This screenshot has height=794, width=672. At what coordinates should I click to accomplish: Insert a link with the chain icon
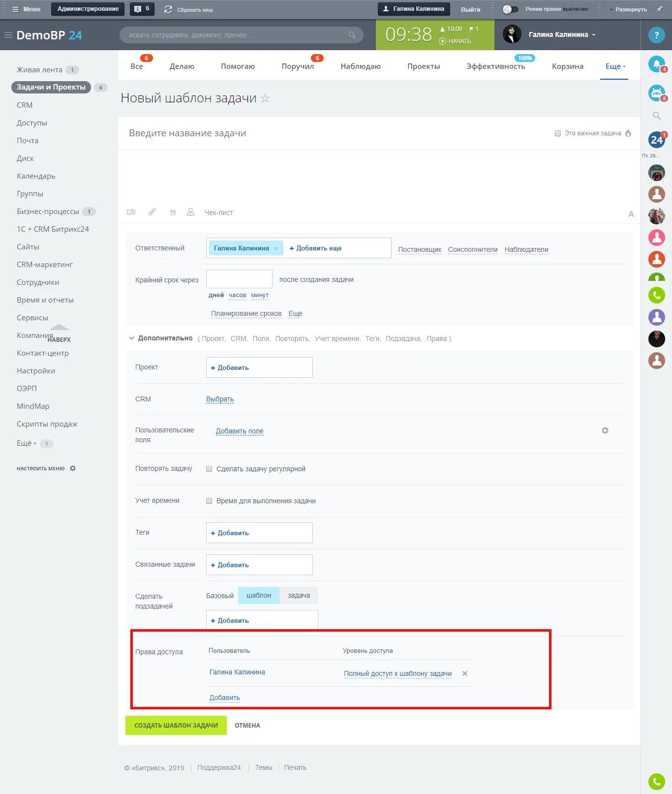[x=152, y=212]
